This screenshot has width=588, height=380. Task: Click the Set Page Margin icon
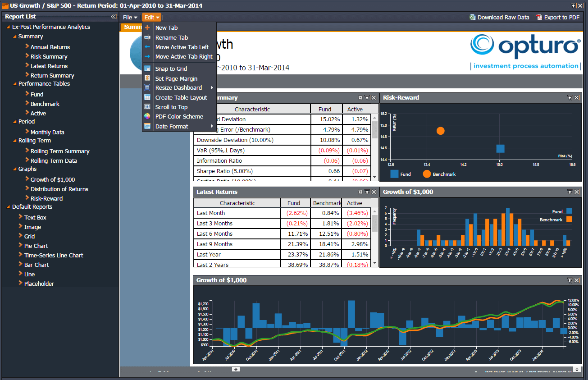[x=147, y=78]
